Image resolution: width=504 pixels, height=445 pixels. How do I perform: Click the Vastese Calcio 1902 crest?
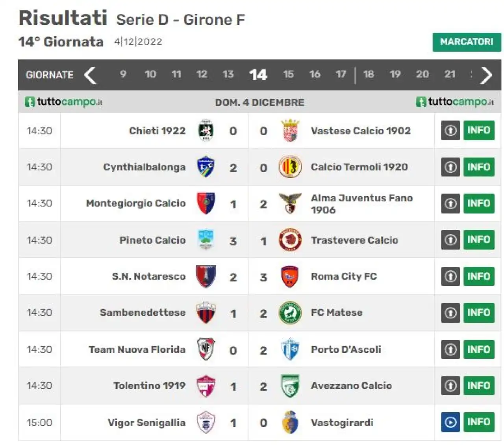pos(290,130)
